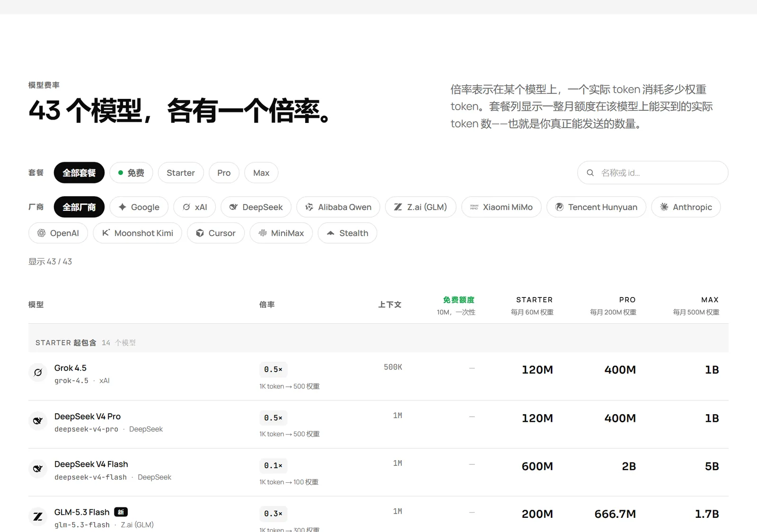The image size is (757, 532).
Task: Filter vendors by xAI
Action: (x=194, y=207)
